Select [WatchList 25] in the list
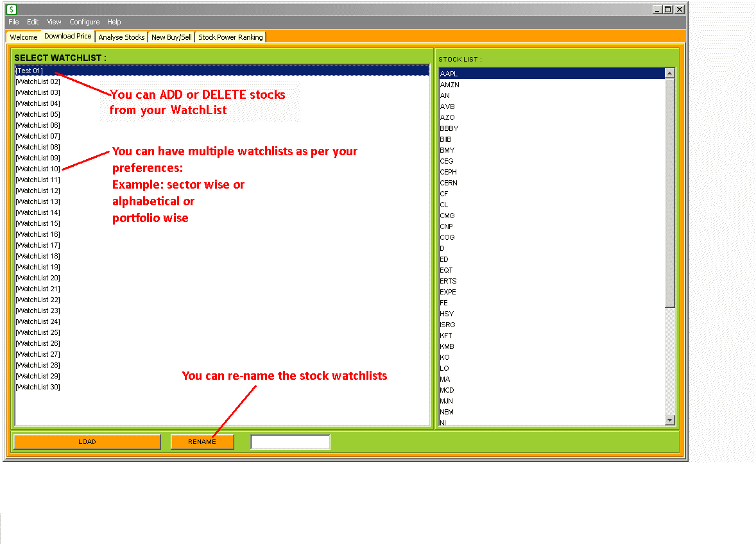This screenshot has height=544, width=756. (x=222, y=332)
